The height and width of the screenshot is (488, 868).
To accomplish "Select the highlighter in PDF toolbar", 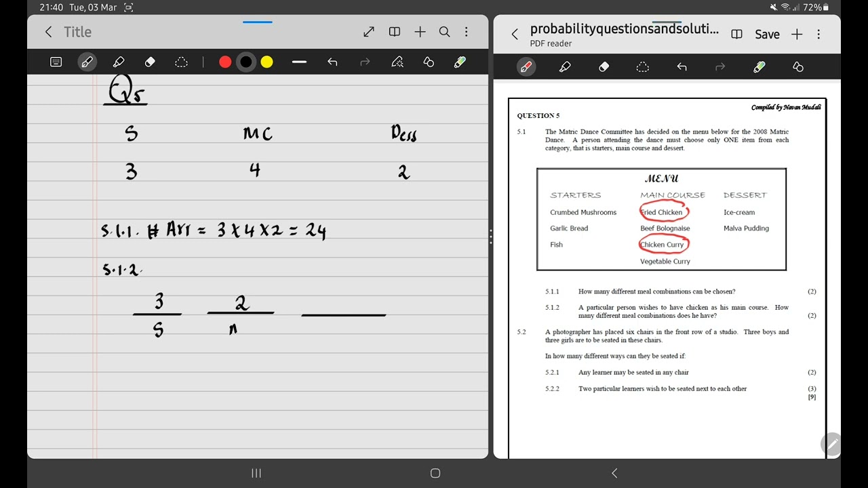I will (565, 66).
